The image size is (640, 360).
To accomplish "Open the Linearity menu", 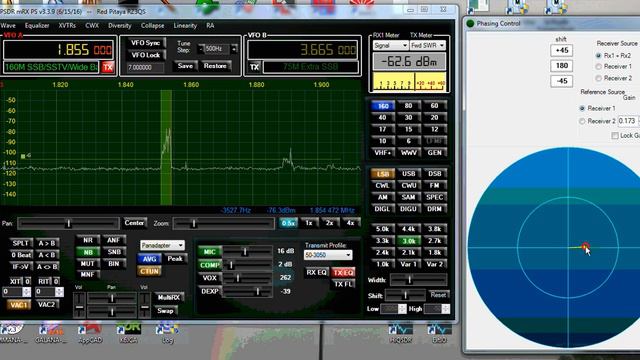I will (185, 25).
